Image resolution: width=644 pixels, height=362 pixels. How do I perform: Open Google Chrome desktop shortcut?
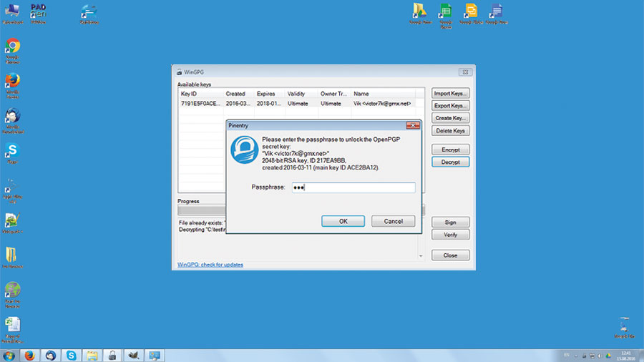coord(12,47)
